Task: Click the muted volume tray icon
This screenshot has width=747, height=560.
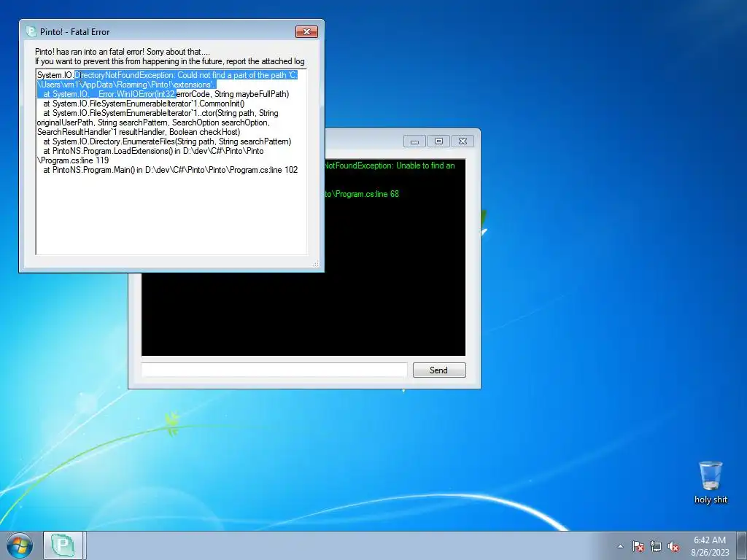Action: click(673, 546)
